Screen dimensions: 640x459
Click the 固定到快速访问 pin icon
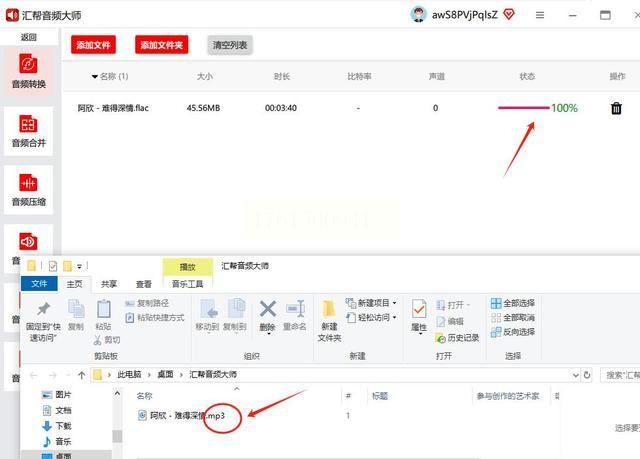pyautogui.click(x=43, y=309)
